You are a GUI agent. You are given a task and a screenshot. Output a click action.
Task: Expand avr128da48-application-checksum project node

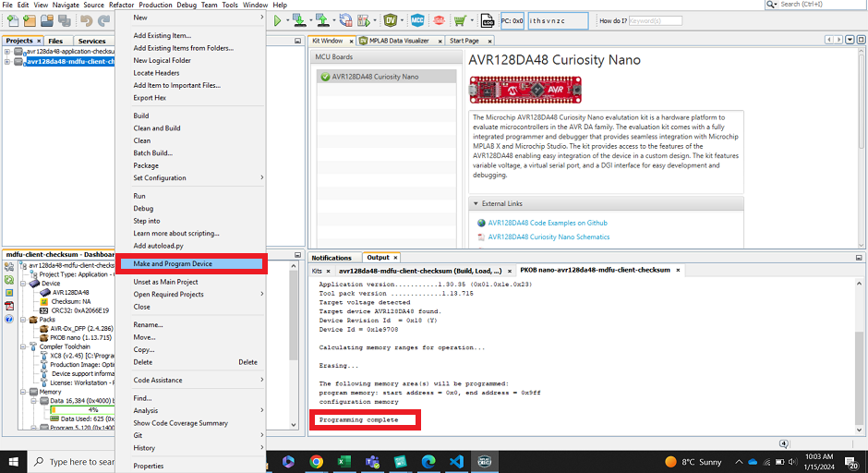point(7,52)
